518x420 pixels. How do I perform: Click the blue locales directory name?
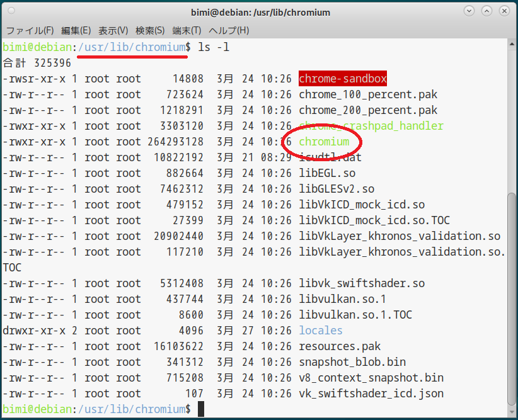coord(321,331)
